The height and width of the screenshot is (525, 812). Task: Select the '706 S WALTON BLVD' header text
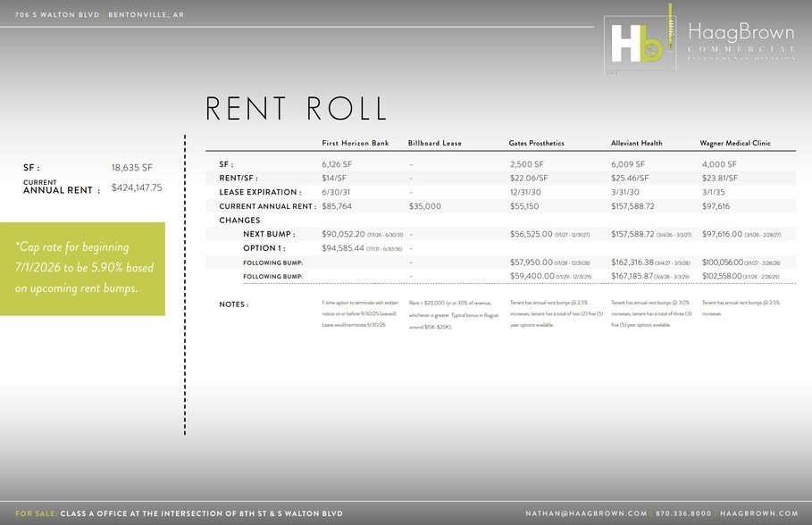(x=57, y=14)
